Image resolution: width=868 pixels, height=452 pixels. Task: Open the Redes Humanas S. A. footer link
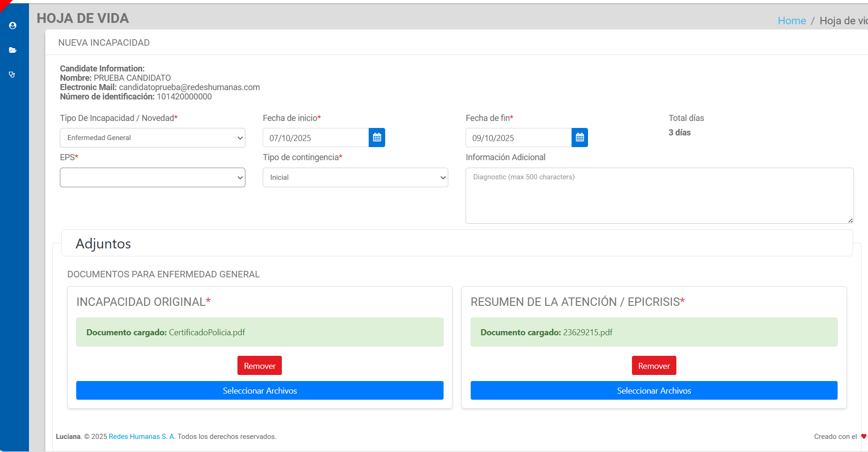(142, 437)
